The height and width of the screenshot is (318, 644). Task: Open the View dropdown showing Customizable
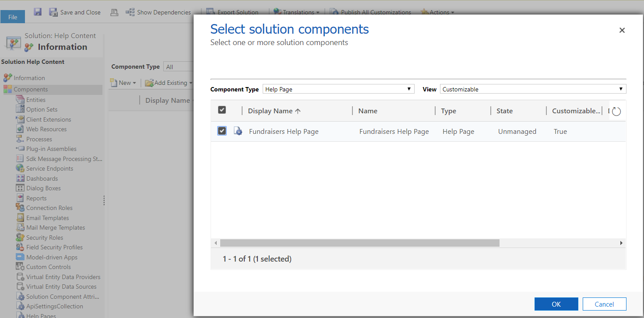(x=532, y=89)
